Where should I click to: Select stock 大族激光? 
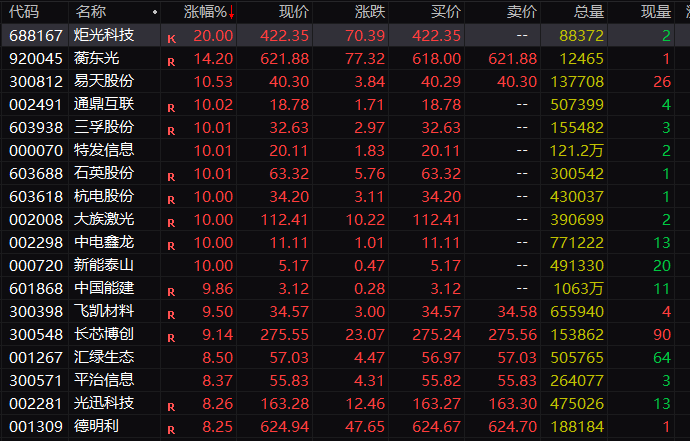104,219
